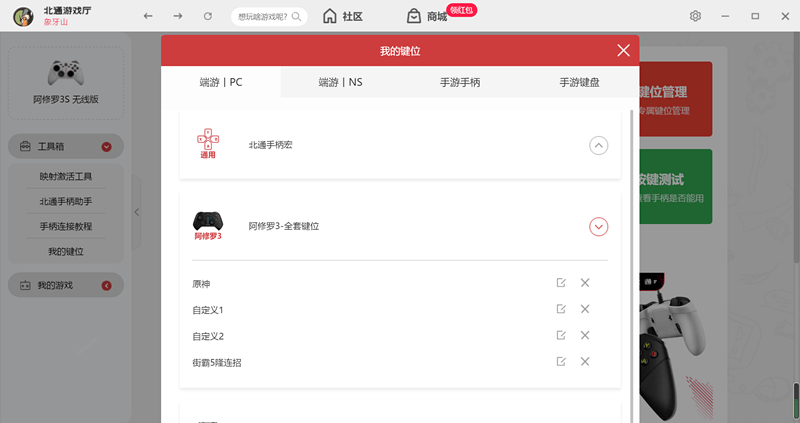Click the 我的游戏 games icon
The image size is (800, 423).
pyautogui.click(x=25, y=285)
